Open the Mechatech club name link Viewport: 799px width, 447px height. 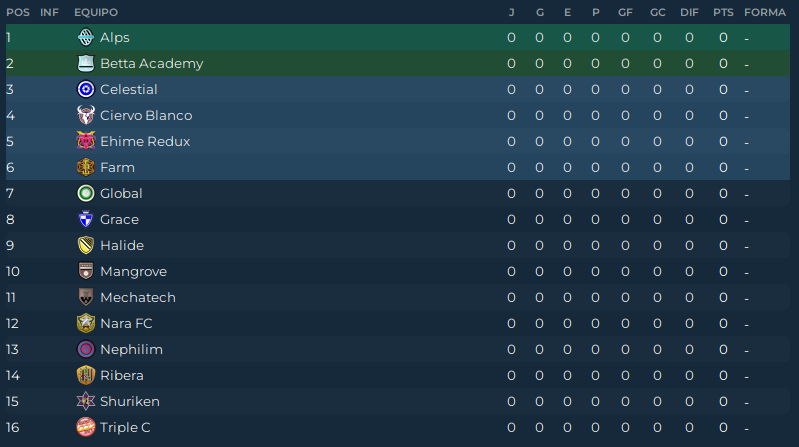(x=137, y=298)
